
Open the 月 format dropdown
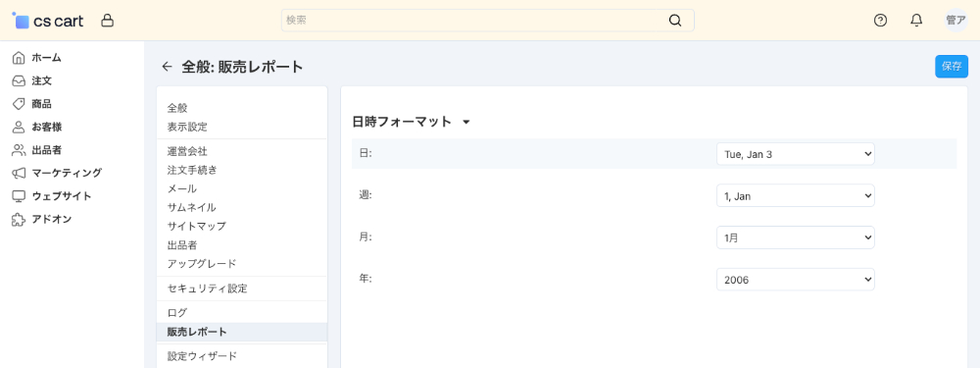(795, 237)
